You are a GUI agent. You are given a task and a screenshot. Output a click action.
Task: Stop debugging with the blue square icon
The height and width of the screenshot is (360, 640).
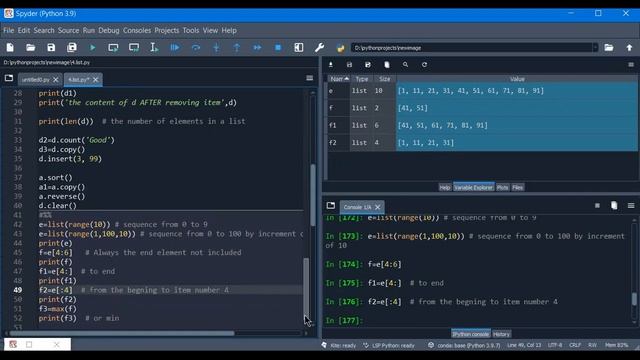click(x=278, y=48)
